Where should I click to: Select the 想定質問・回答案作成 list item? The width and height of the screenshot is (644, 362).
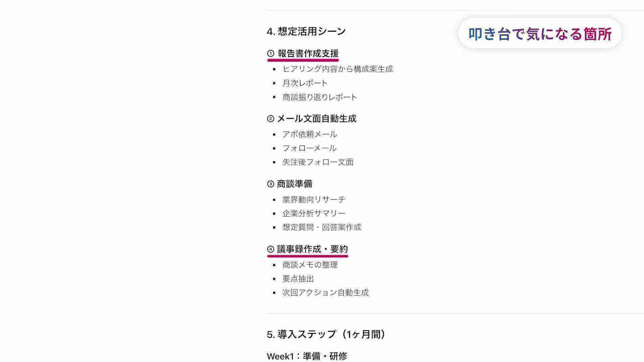point(321,227)
